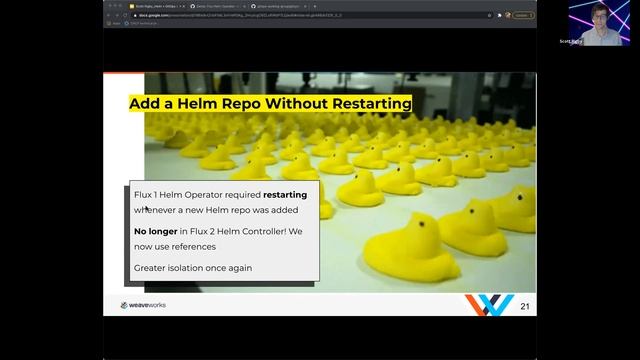Viewport: 640px width, 360px height.
Task: Select the bold word 'restarting' in slide text
Action: [285, 195]
